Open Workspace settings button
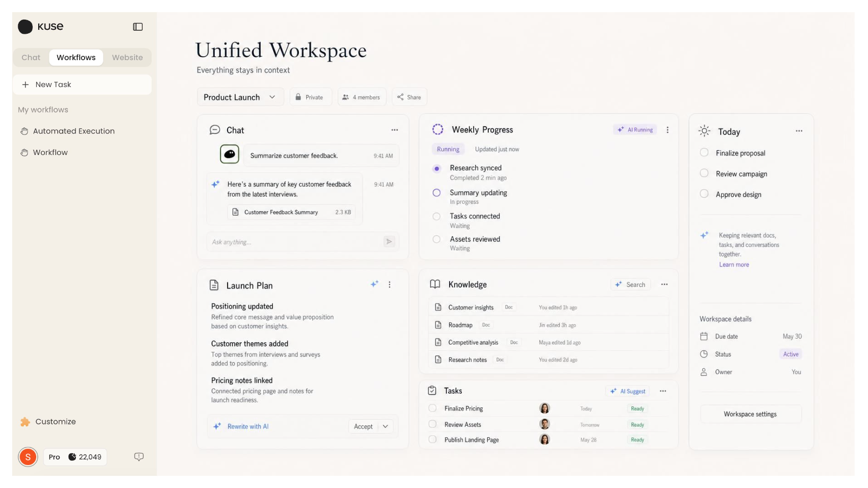The image size is (868, 488). pos(751,414)
